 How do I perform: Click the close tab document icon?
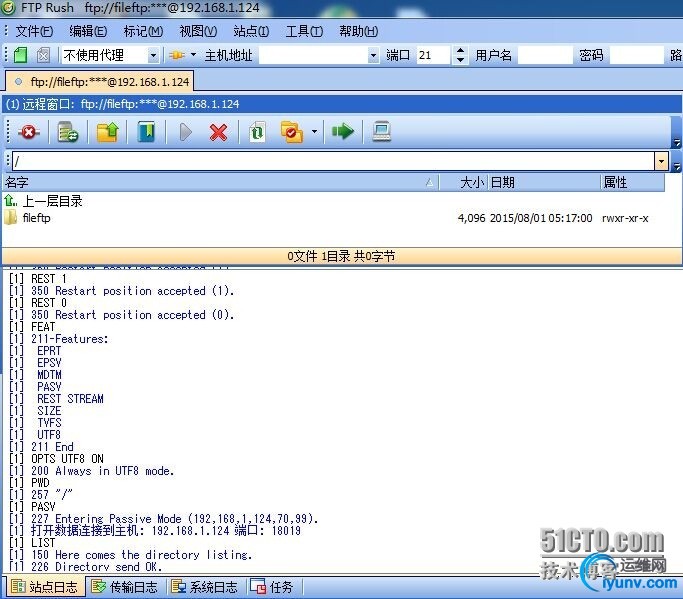pyautogui.click(x=43, y=55)
